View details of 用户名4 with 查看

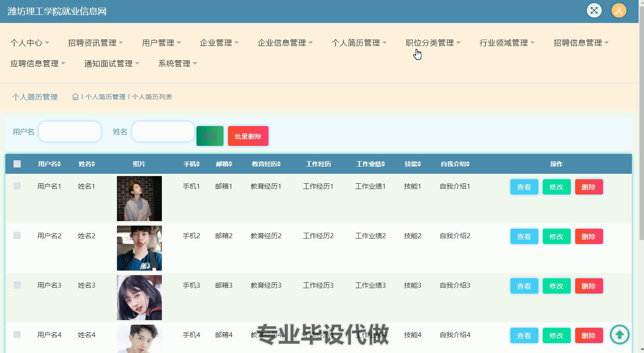[524, 335]
